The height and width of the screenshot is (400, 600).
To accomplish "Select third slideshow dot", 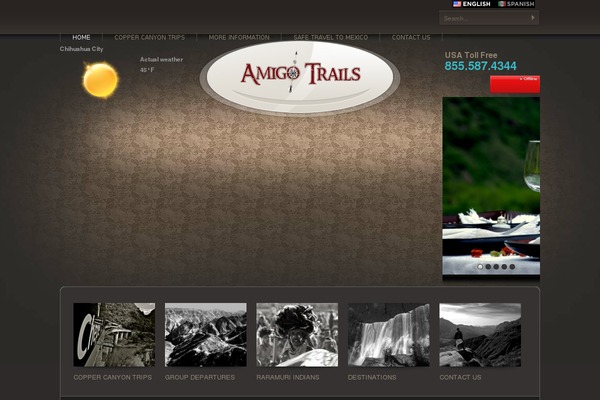I will [496, 267].
